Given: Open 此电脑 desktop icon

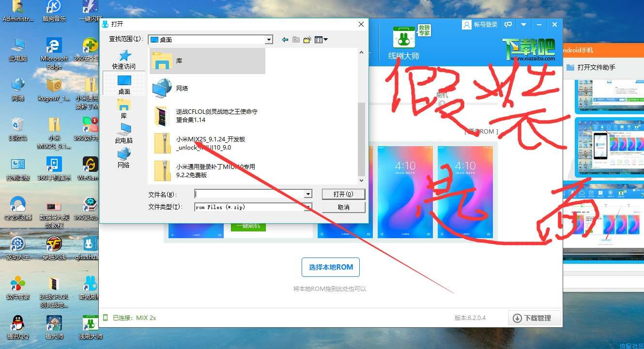Looking at the screenshot, I should (x=18, y=50).
